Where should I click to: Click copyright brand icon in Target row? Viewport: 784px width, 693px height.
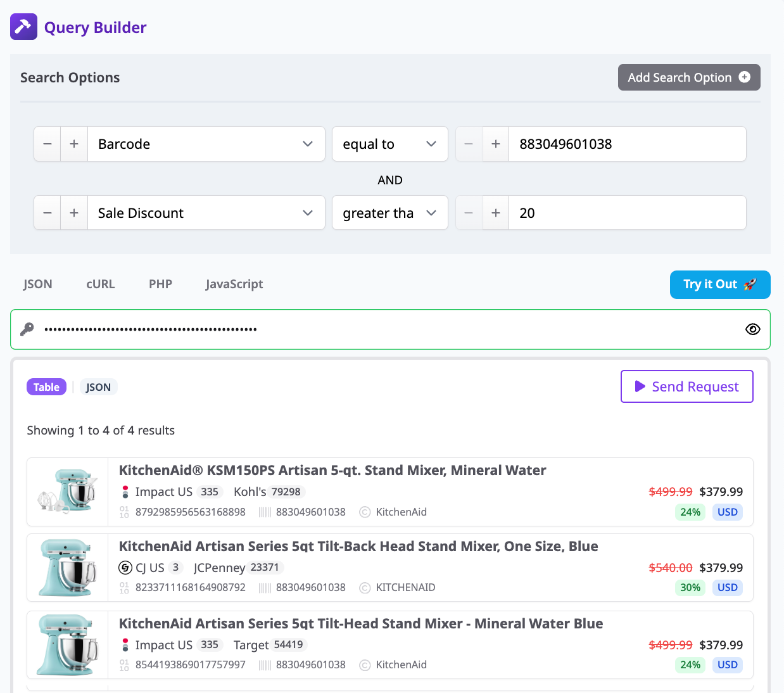tap(365, 665)
